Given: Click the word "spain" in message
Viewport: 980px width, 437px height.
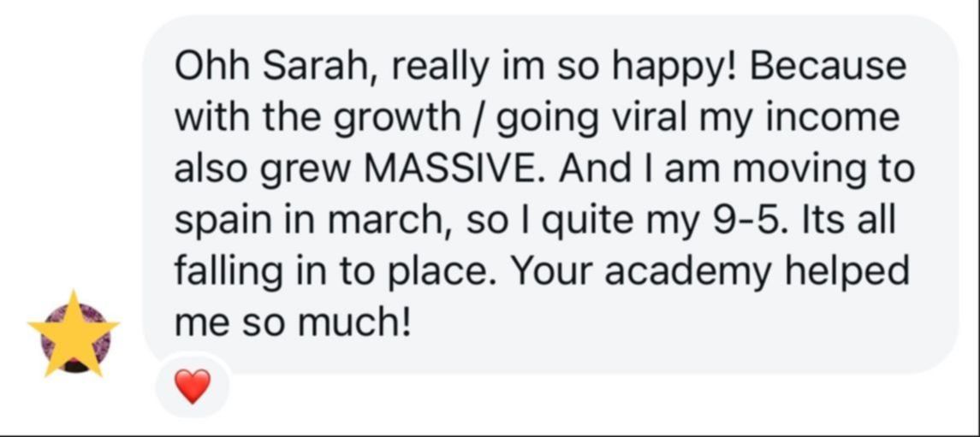Looking at the screenshot, I should (224, 223).
